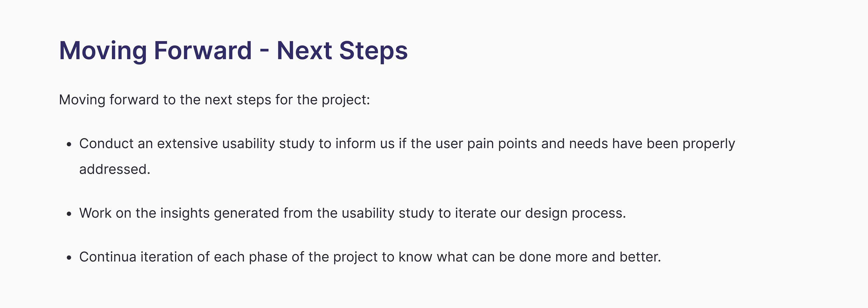Click the word "Steps" in the heading

pos(373,51)
